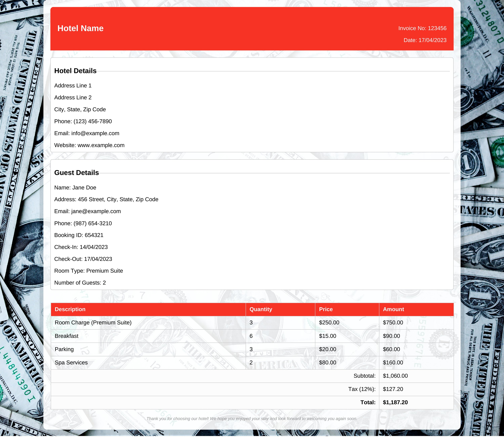
Task: Click the Number of Guests: 2 line
Action: point(80,283)
